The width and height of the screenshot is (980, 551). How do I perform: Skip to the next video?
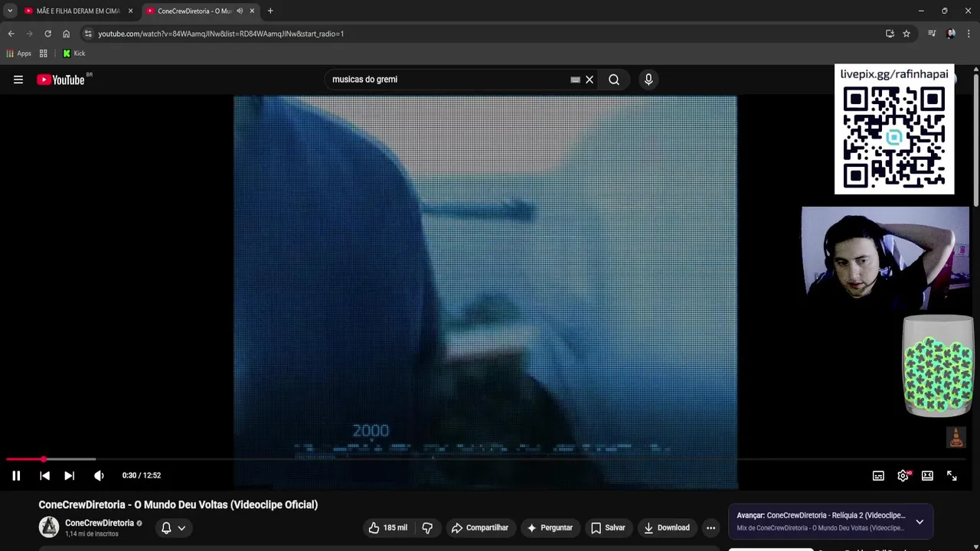point(69,475)
